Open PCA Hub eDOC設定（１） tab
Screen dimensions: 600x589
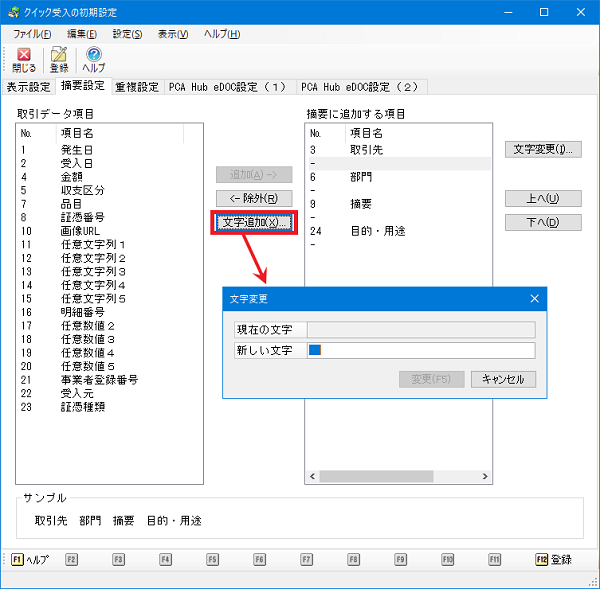(227, 87)
